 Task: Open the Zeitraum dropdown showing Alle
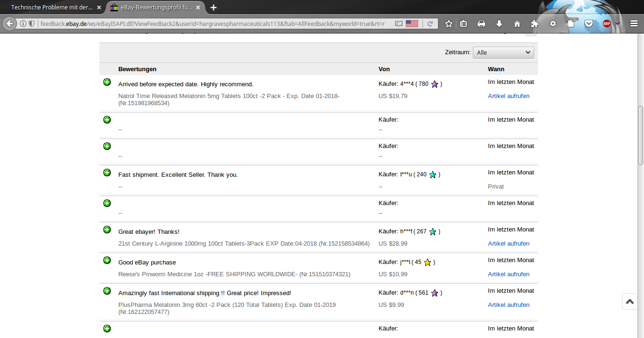click(x=503, y=52)
